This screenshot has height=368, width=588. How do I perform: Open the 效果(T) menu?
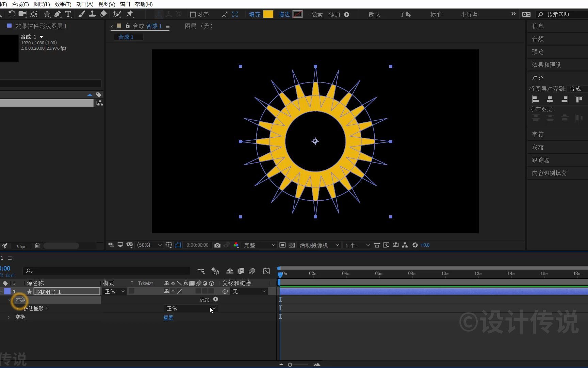pyautogui.click(x=63, y=4)
